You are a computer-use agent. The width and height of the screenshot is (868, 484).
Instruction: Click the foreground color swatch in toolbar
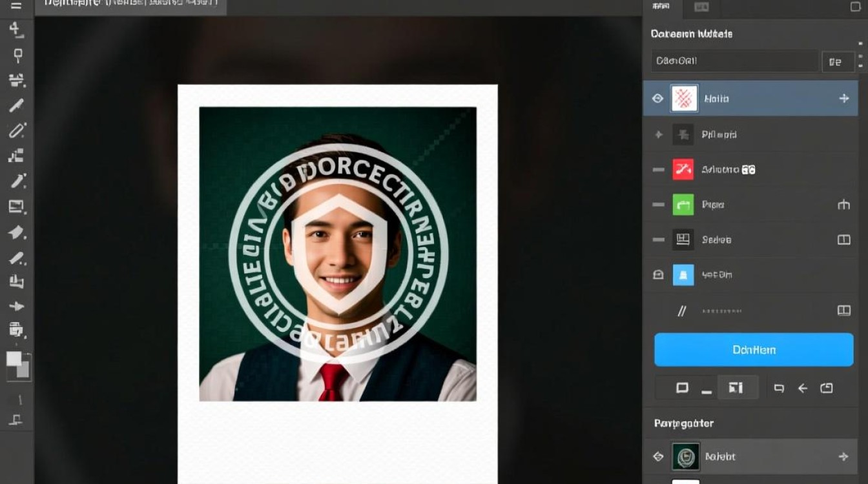(x=14, y=359)
